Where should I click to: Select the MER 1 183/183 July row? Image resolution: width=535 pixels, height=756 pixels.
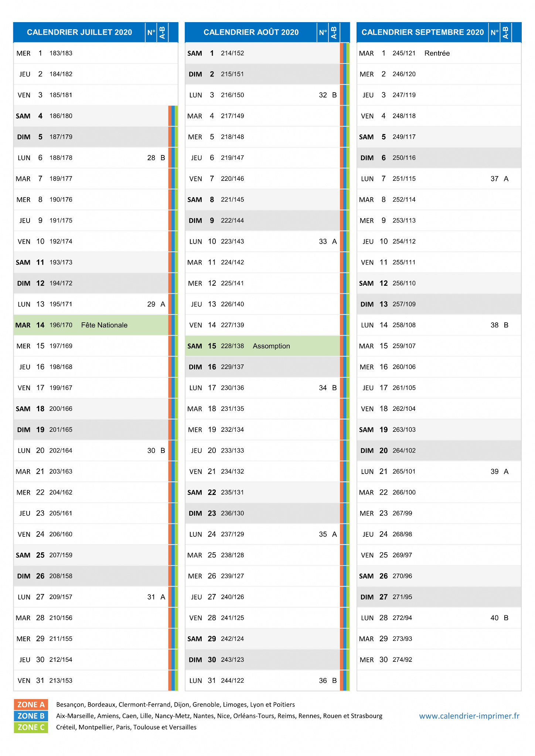pyautogui.click(x=96, y=53)
